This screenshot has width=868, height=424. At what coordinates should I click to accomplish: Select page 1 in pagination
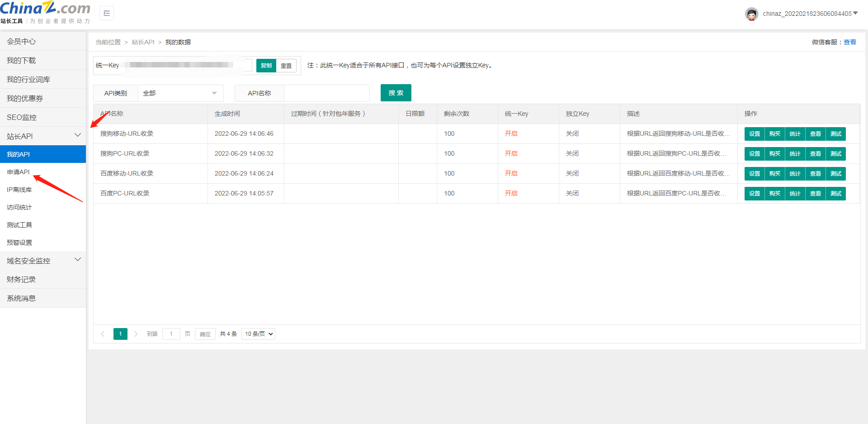tap(120, 334)
